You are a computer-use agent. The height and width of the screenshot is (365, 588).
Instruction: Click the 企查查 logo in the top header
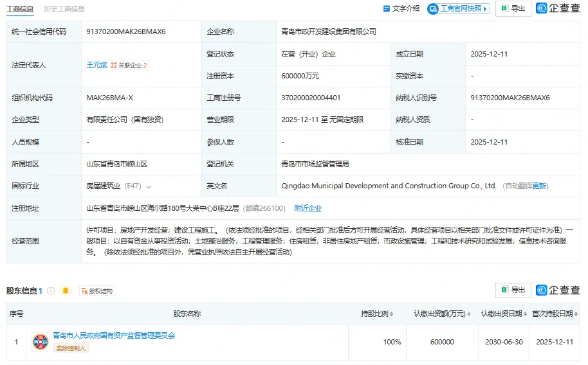(x=557, y=8)
